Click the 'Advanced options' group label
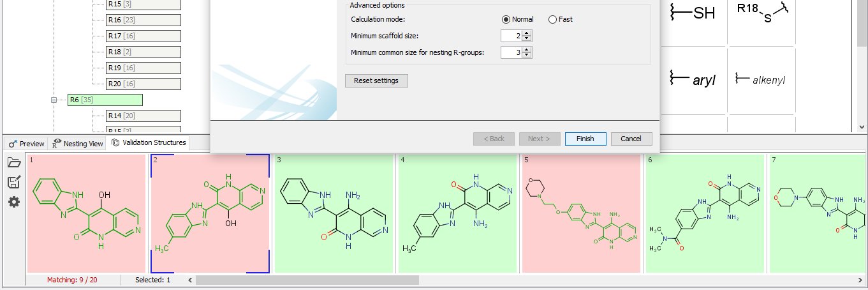The height and width of the screenshot is (290, 868). pos(377,5)
